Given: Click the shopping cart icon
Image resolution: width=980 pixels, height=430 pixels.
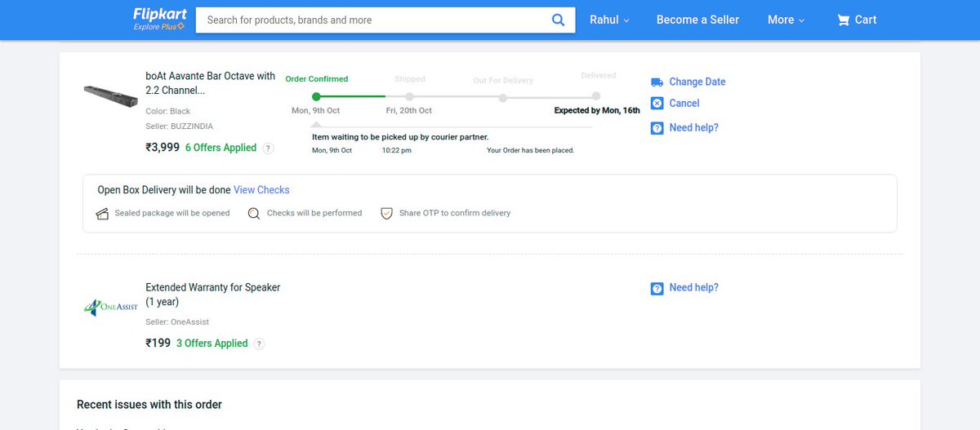Looking at the screenshot, I should click(x=844, y=20).
